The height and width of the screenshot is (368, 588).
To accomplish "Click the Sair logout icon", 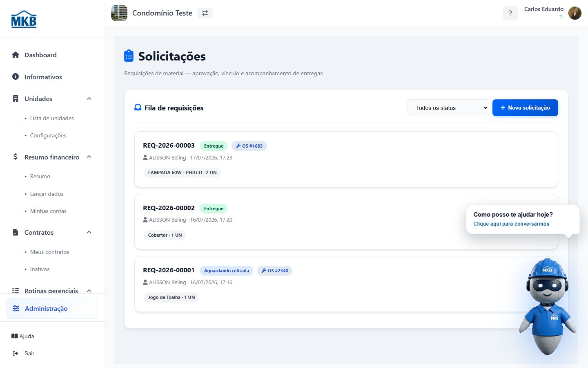I will point(16,353).
